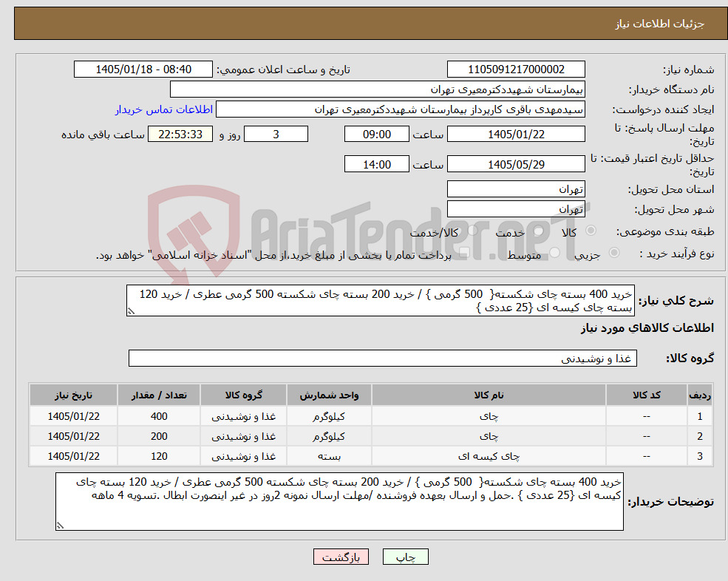Click the quantity 400 cell
728x581 pixels.
pyautogui.click(x=159, y=417)
